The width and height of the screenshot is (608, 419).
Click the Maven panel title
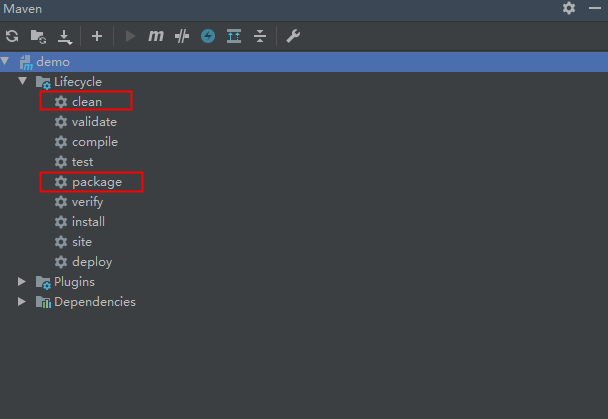[22, 9]
